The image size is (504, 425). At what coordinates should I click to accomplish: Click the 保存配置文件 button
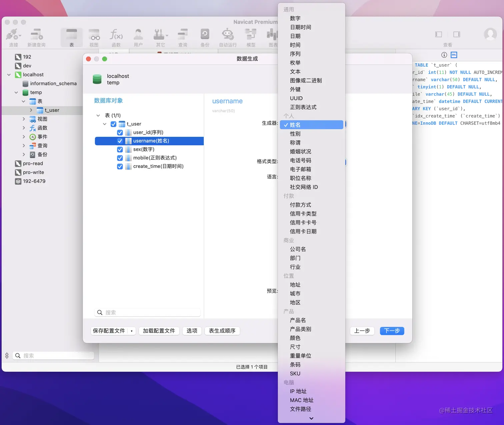pos(109,331)
